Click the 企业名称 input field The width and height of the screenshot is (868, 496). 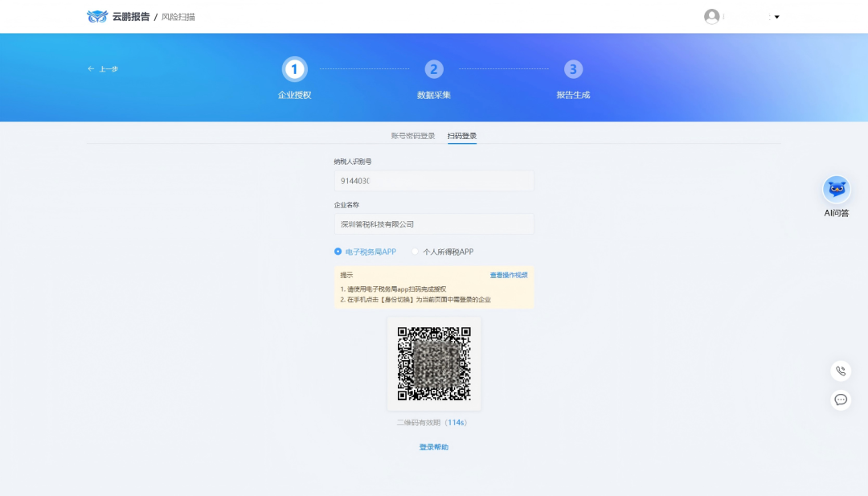pyautogui.click(x=434, y=223)
